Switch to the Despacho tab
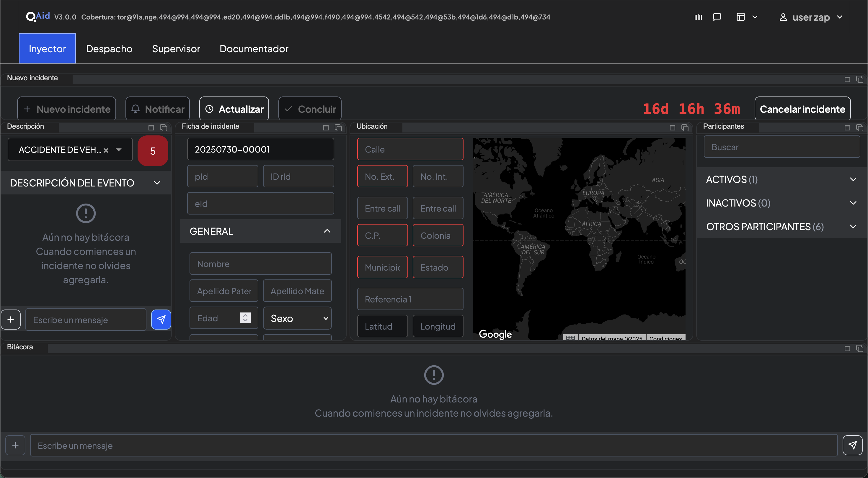The image size is (868, 478). [x=109, y=48]
